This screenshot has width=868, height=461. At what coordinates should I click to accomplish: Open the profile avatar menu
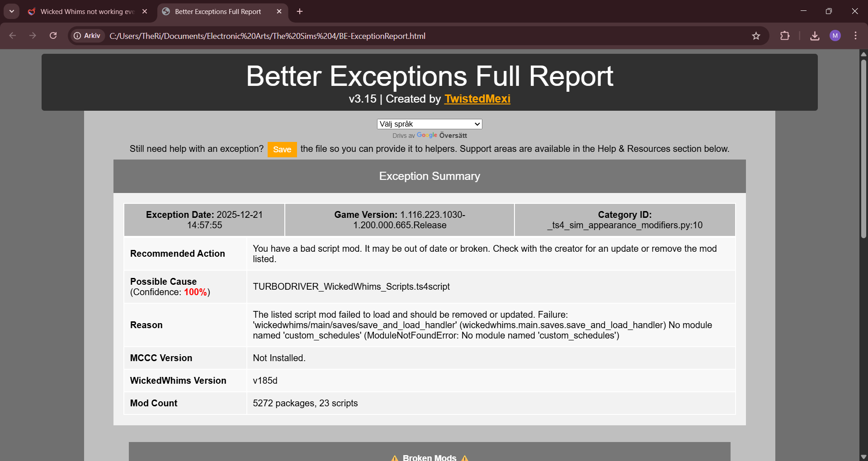835,36
